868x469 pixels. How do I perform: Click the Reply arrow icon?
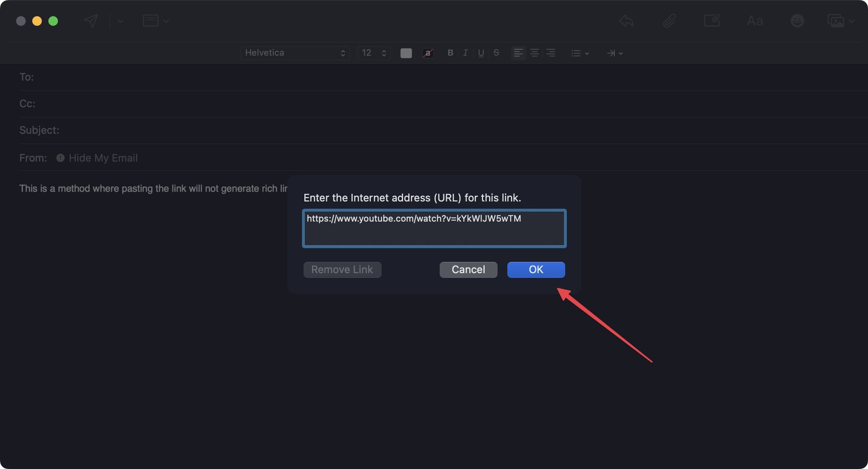[x=626, y=20]
